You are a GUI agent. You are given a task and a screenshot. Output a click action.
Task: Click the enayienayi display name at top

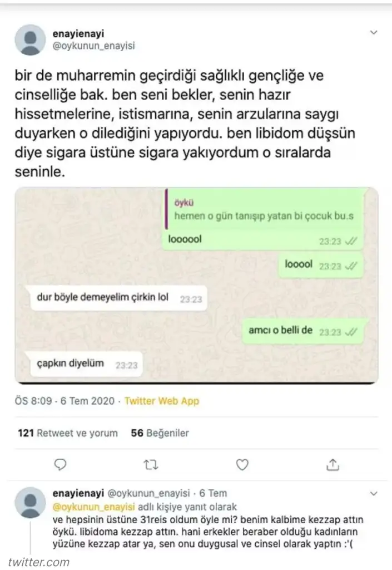click(78, 33)
